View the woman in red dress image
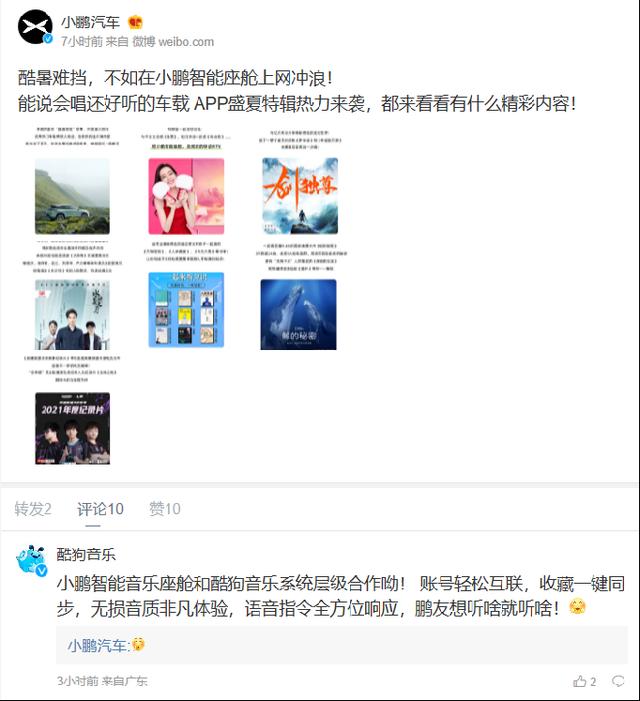 click(186, 196)
